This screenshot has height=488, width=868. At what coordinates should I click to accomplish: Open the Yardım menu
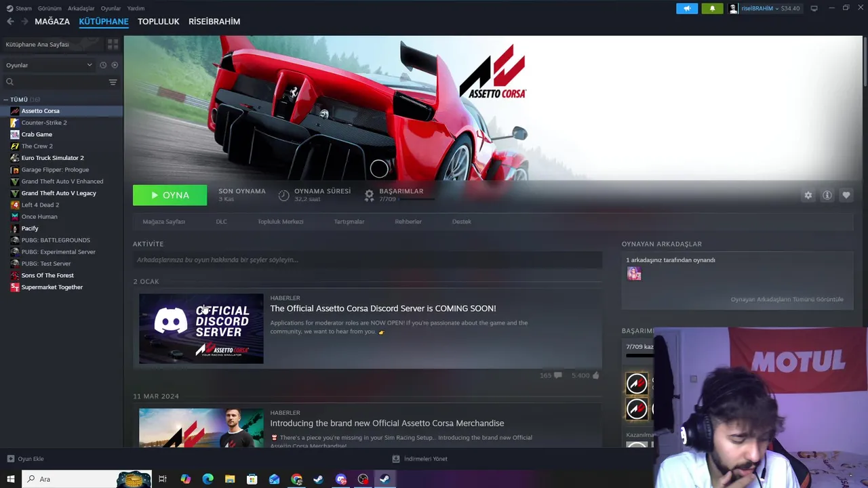pyautogui.click(x=136, y=8)
